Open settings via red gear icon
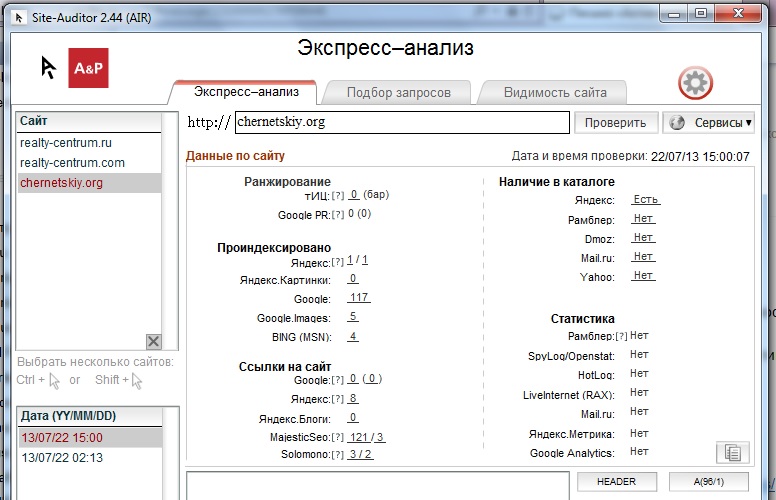Image resolution: width=776 pixels, height=500 pixels. 695,83
